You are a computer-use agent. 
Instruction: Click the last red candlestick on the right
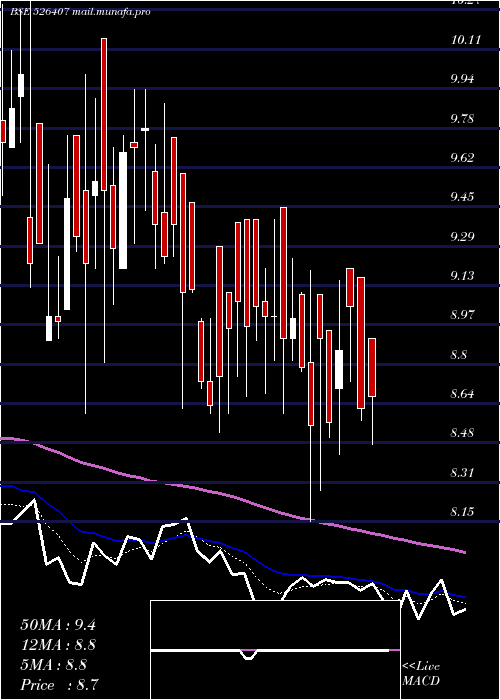pos(372,367)
